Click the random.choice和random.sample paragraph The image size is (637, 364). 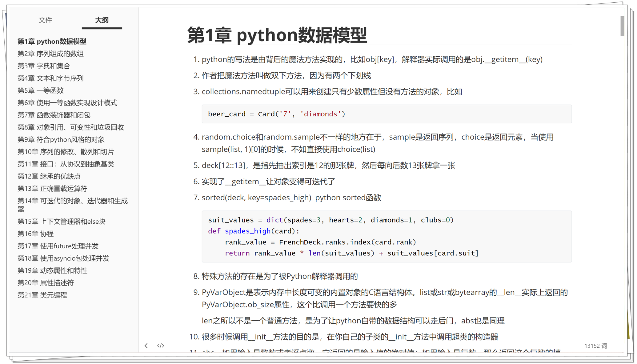[378, 143]
